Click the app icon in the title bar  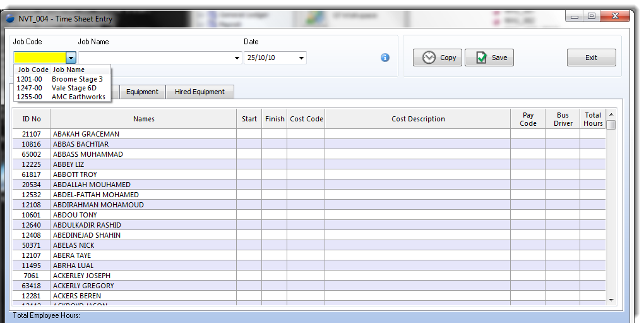pyautogui.click(x=10, y=19)
